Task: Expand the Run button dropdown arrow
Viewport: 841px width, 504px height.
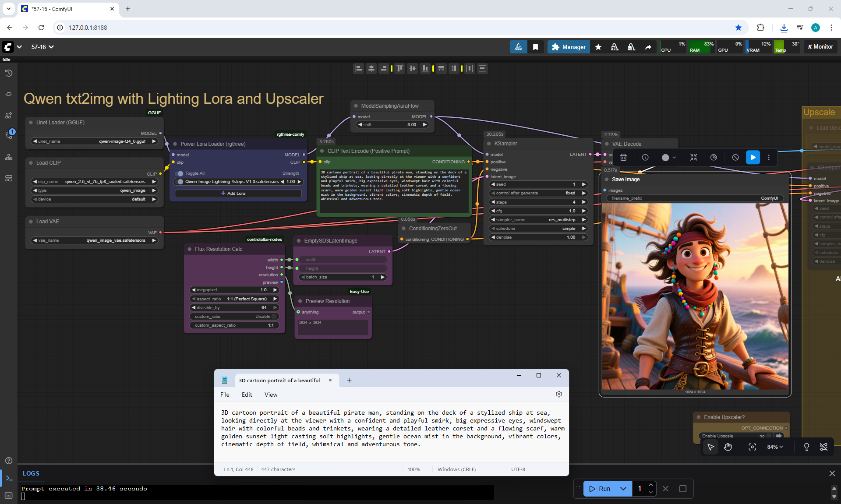Action: (623, 489)
